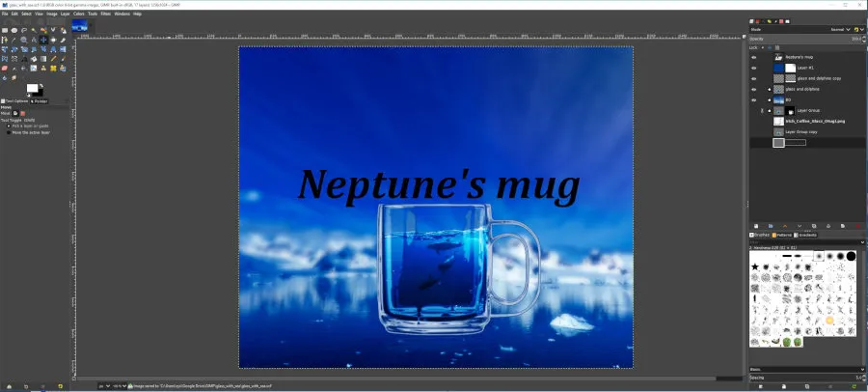Hide glass and dolphins copy layer
Screen dimensions: 868x392
753,78
